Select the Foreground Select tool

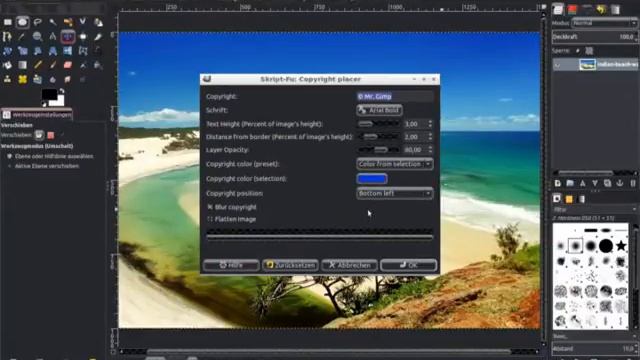pos(98,22)
